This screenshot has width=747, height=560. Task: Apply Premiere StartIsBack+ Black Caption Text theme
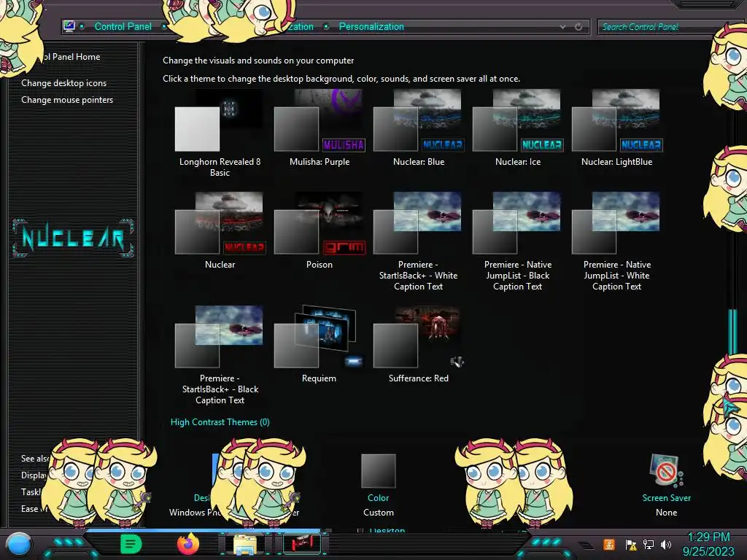220,356
